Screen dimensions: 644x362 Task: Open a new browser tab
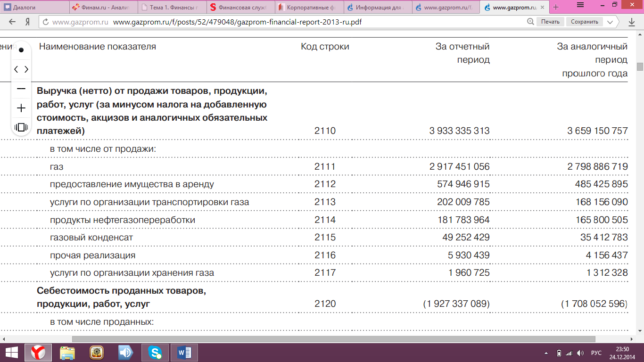556,7
